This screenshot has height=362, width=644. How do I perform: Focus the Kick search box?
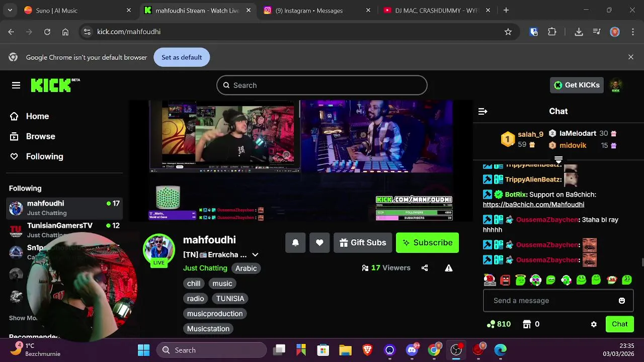tap(322, 85)
